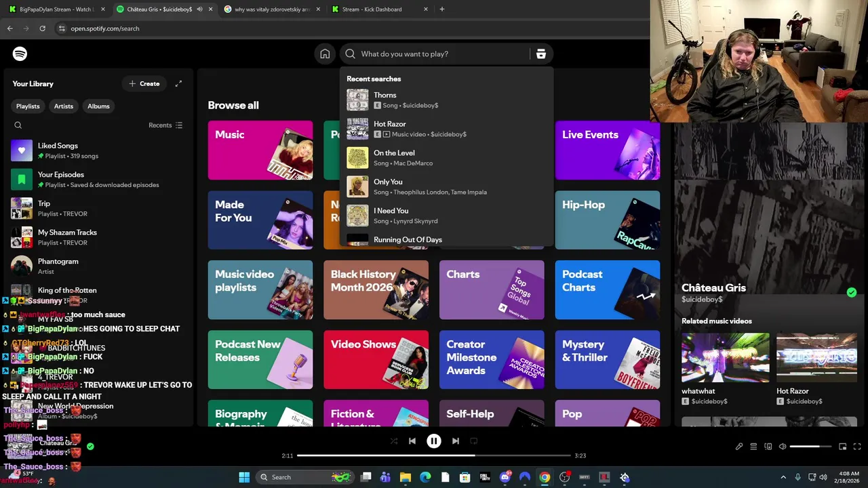Viewport: 868px width, 488px height.
Task: Go to Spotify Home via house icon
Action: [x=325, y=54]
